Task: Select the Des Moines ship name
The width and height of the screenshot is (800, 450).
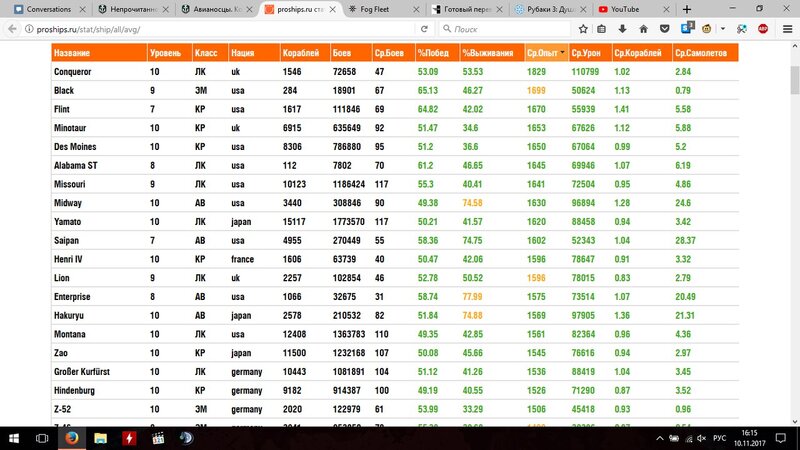Action: click(x=75, y=147)
